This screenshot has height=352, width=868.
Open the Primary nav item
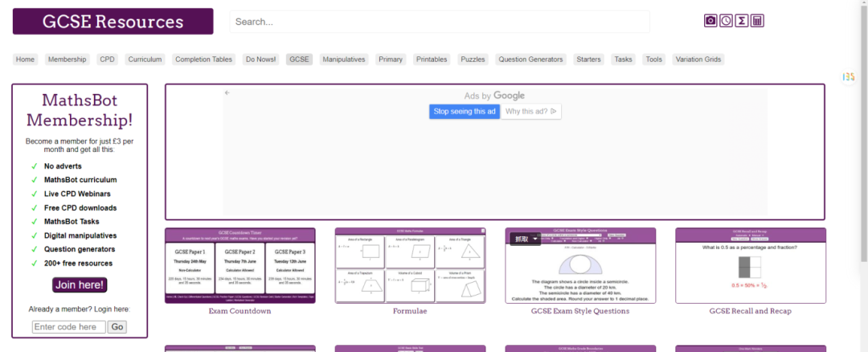(x=391, y=59)
